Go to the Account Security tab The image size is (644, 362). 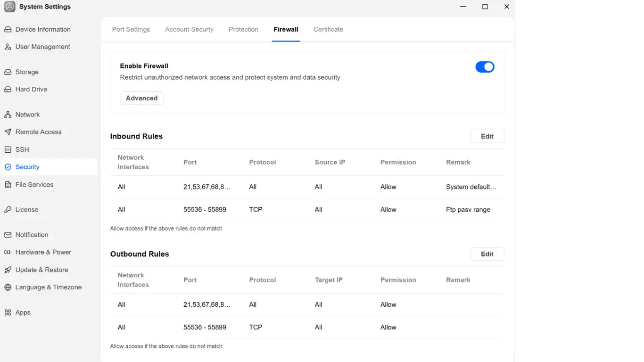pyautogui.click(x=189, y=29)
